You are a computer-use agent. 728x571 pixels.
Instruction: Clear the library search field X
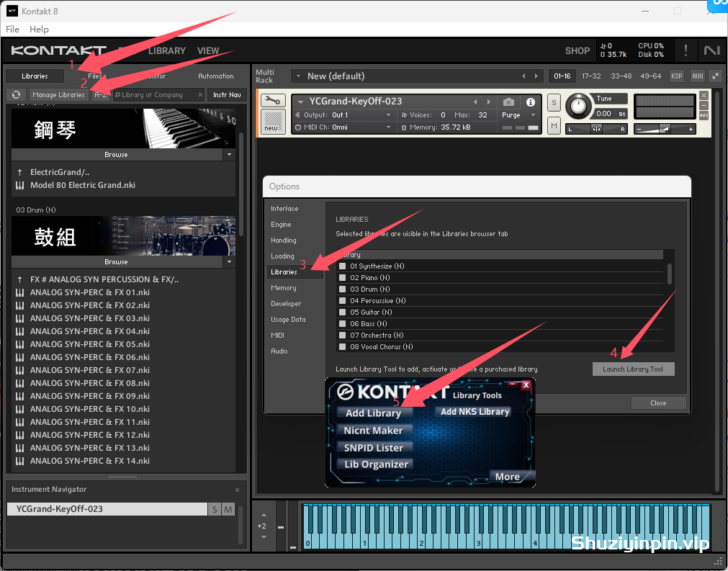[200, 95]
